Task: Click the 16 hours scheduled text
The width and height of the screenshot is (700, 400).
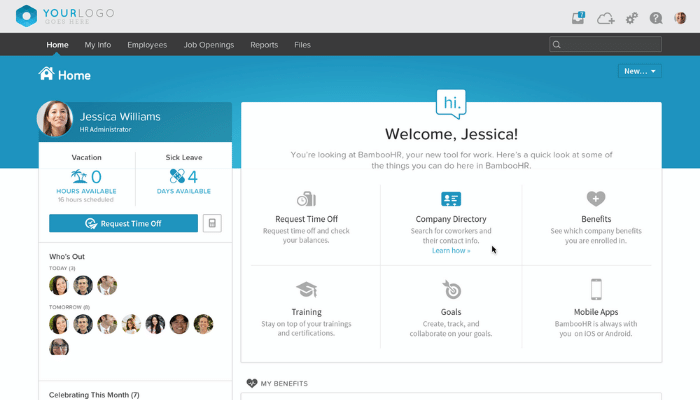Action: point(86,200)
